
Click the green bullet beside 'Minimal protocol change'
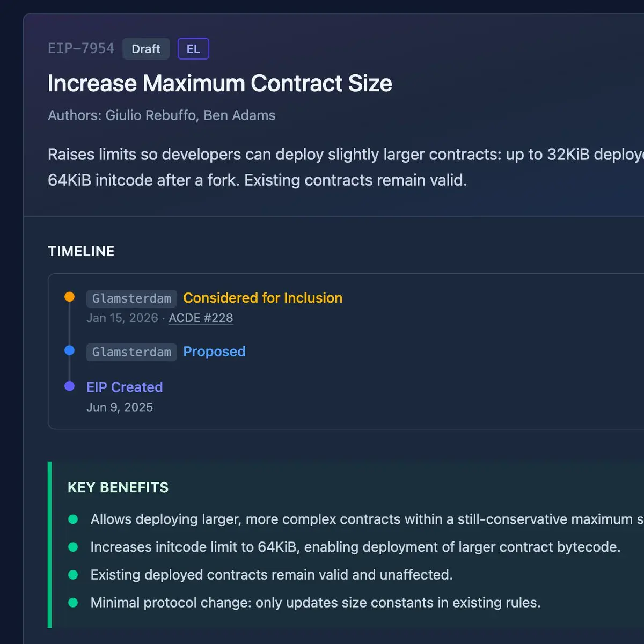tap(73, 603)
